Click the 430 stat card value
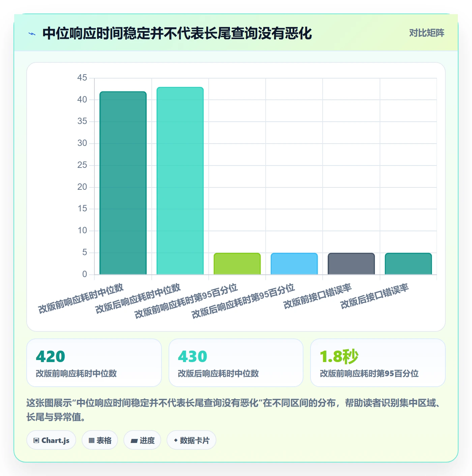Image resolution: width=472 pixels, height=476 pixels. coord(193,357)
